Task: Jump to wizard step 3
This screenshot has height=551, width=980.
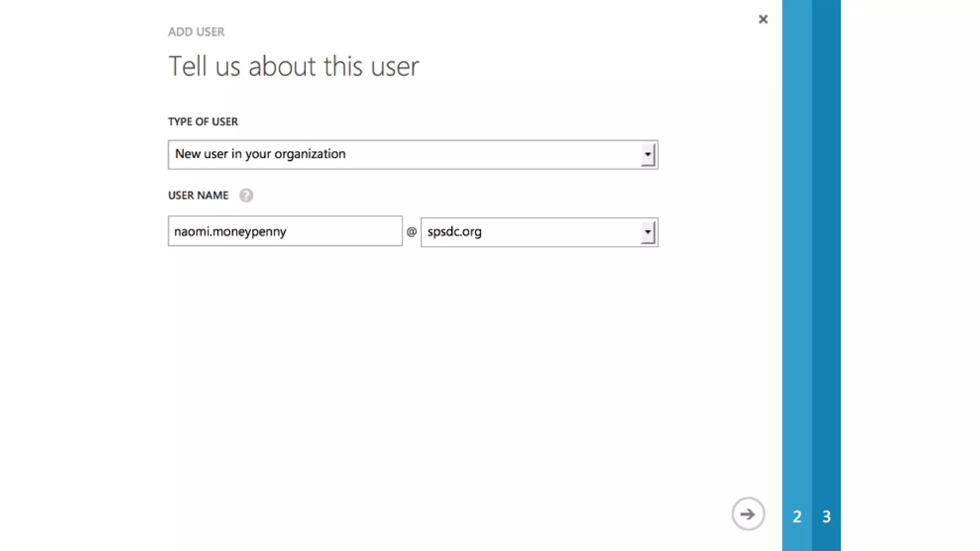Action: pyautogui.click(x=826, y=517)
